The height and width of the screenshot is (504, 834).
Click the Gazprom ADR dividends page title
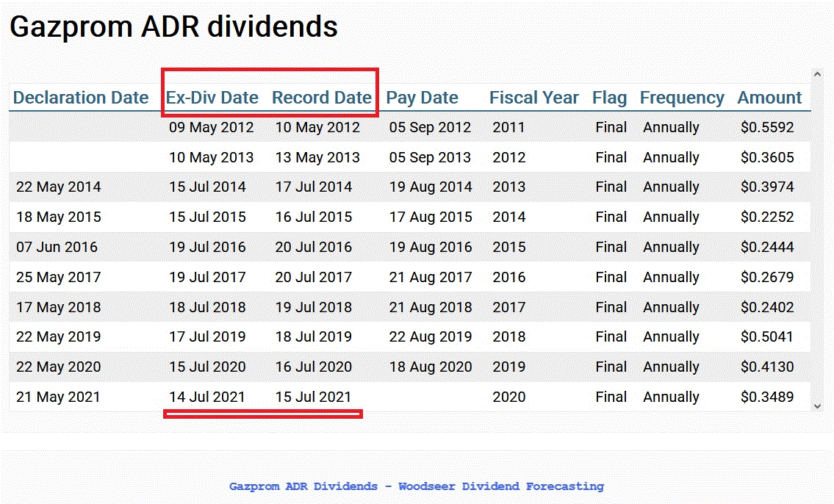click(x=173, y=26)
